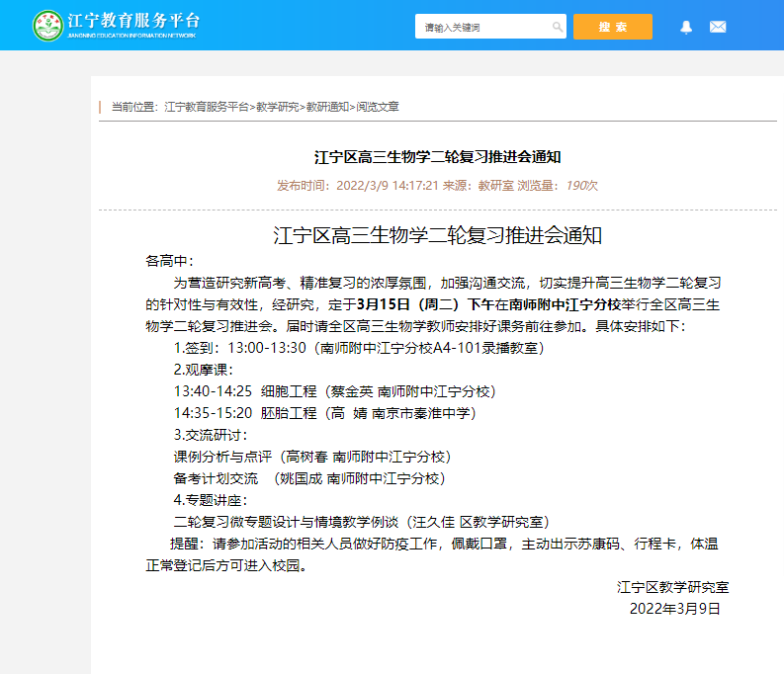Click the line 3.交流研讨：
Screen dimensions: 784x674
[x=210, y=435]
